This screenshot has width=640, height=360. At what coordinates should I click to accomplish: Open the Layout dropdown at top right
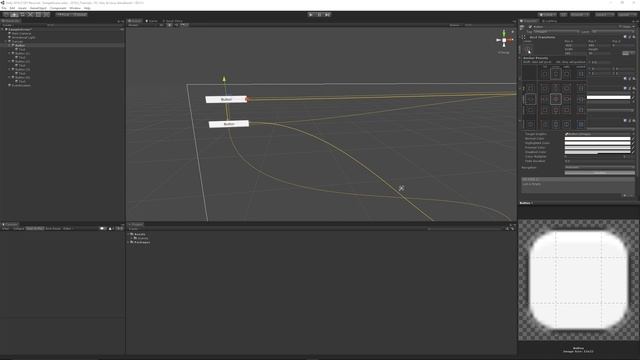627,14
